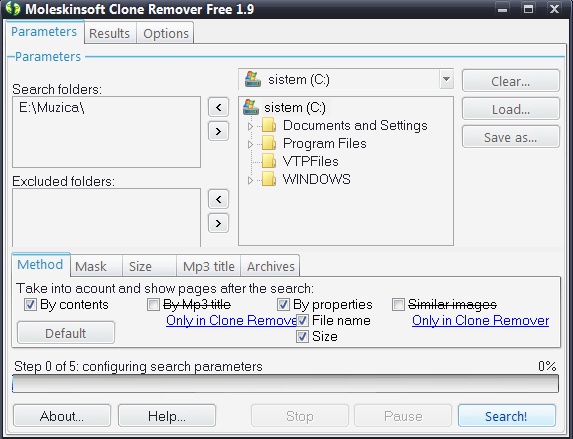Select the Method tab

point(41,264)
